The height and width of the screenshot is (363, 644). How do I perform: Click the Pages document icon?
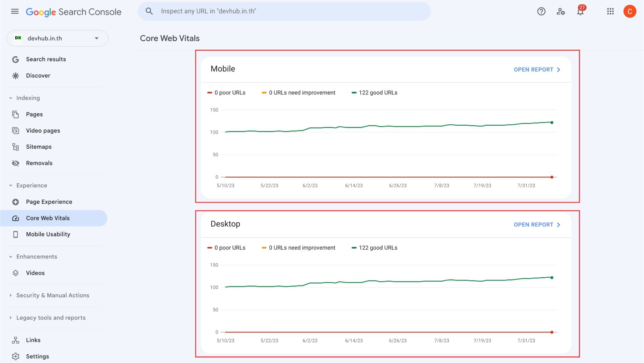point(15,114)
